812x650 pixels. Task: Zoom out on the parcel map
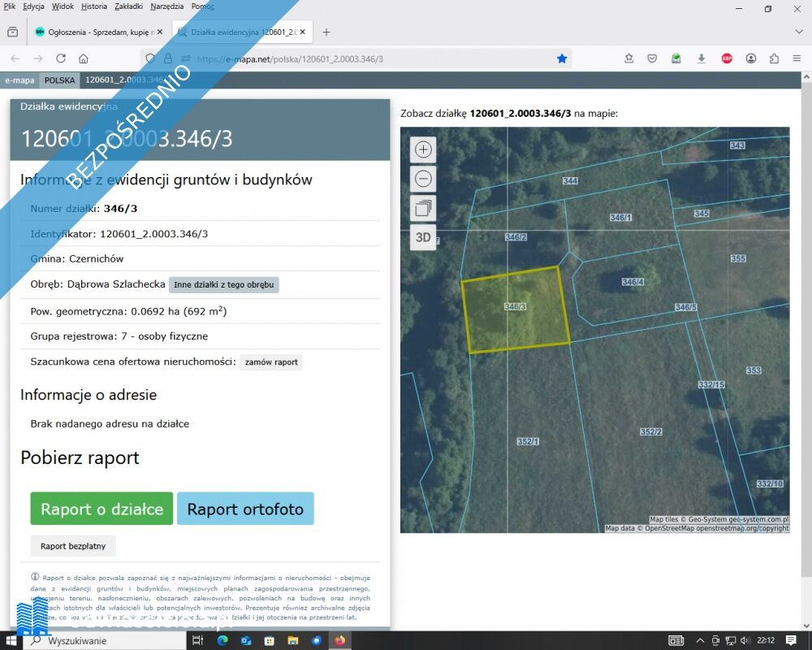click(423, 179)
